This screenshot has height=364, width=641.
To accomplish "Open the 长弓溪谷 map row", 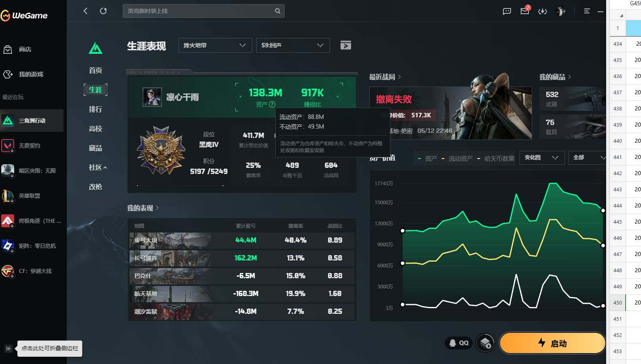I will pyautogui.click(x=242, y=258).
